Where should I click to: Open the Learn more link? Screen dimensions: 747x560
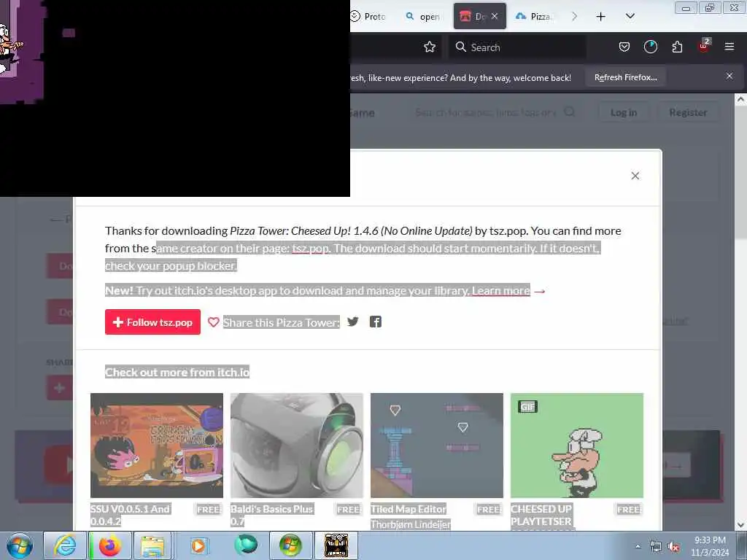point(500,291)
